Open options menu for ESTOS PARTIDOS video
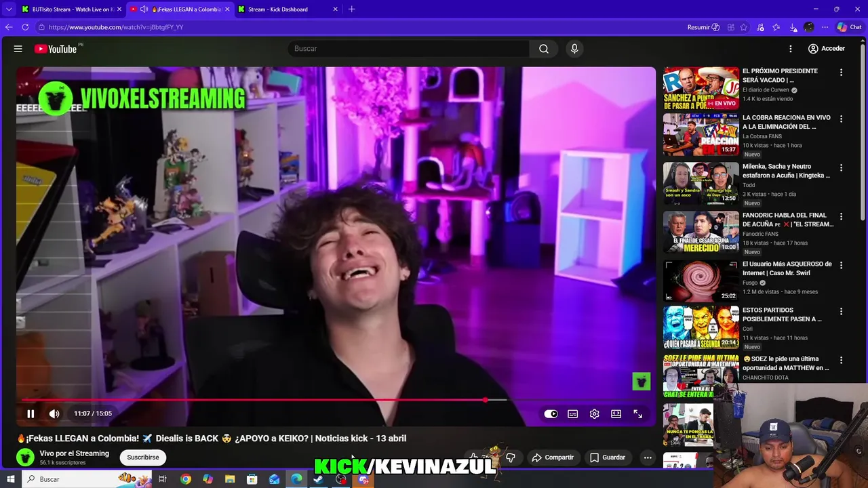The image size is (868, 488). [x=841, y=311]
